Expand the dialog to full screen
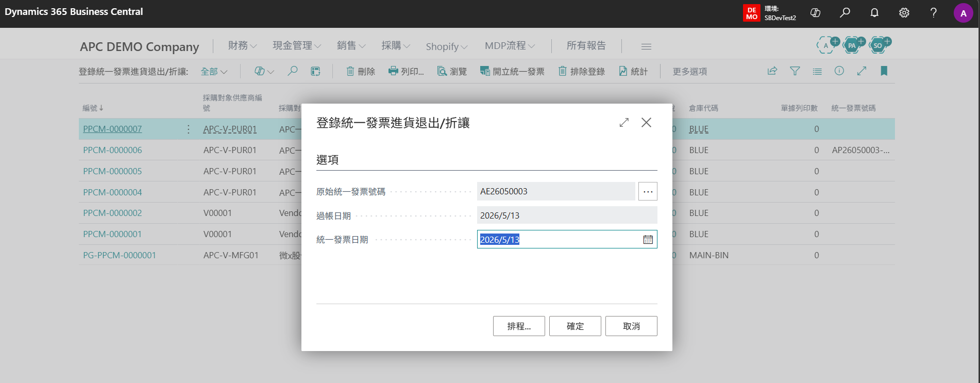This screenshot has height=383, width=980. tap(624, 123)
